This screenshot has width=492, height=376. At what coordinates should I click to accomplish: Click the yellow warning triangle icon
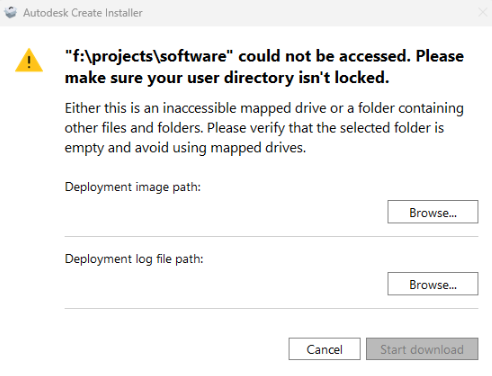click(x=29, y=60)
